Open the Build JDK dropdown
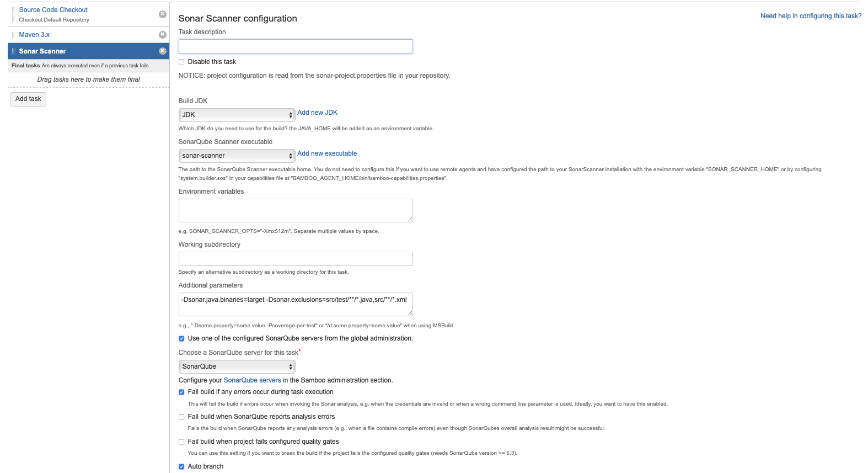Viewport: 868px width, 473px height. point(237,115)
